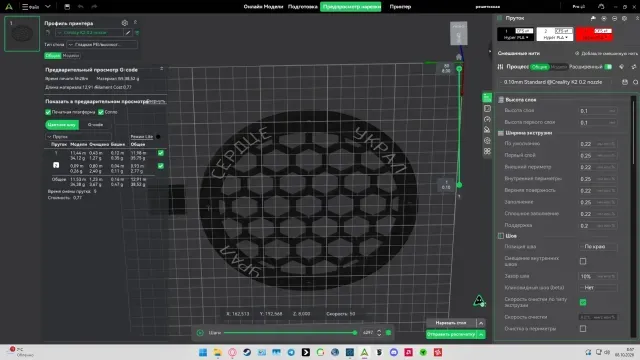Open the fifth process category icon in sidebar
The image size is (640, 360).
click(x=487, y=140)
